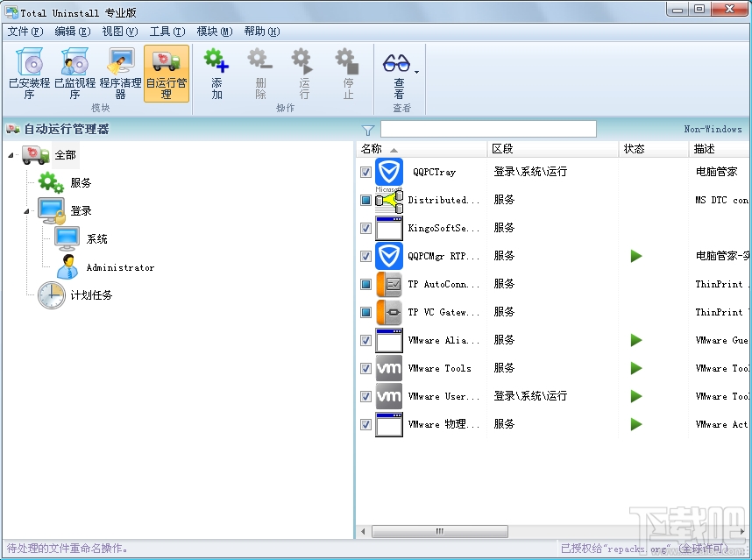Open the 程序清理器 module
This screenshot has width=752, height=560.
point(121,74)
